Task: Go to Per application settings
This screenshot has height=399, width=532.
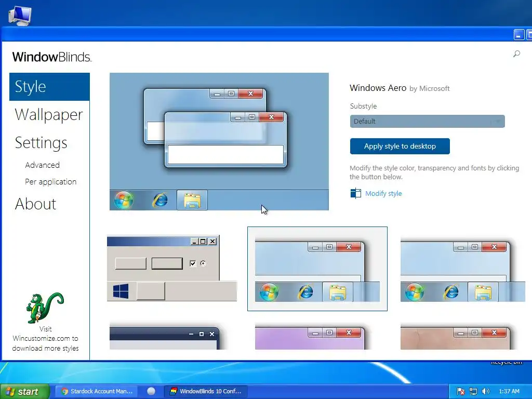Action: click(50, 182)
